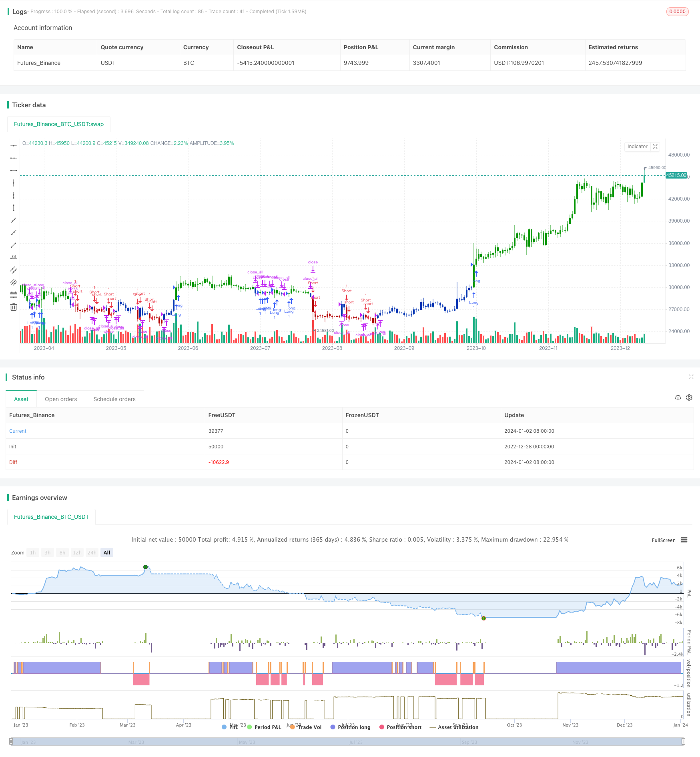Toggle the Period P&L legend item
The width and height of the screenshot is (700, 757).
(x=264, y=727)
